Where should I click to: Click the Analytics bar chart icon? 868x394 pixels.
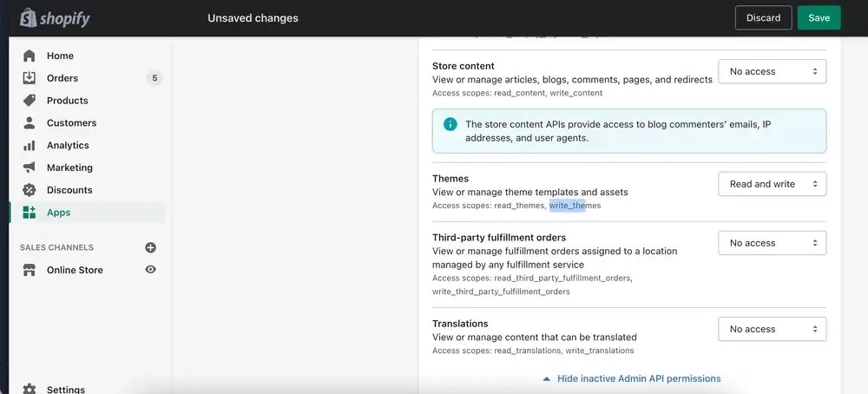point(30,146)
